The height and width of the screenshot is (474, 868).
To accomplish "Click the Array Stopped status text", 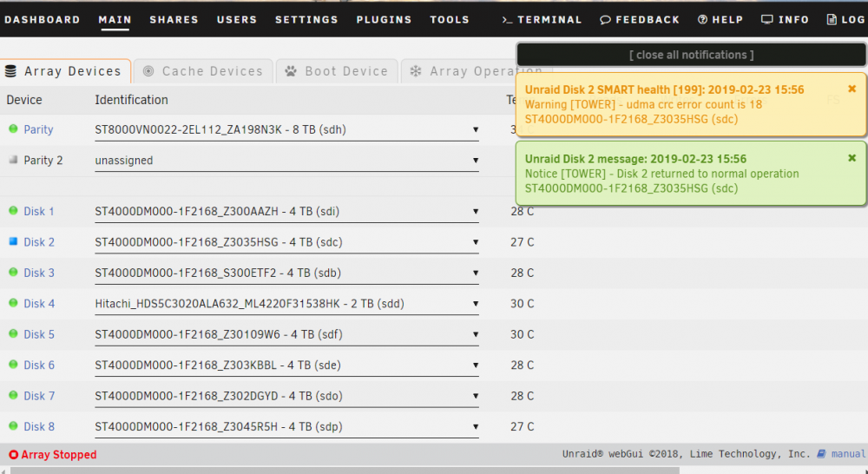I will point(59,455).
